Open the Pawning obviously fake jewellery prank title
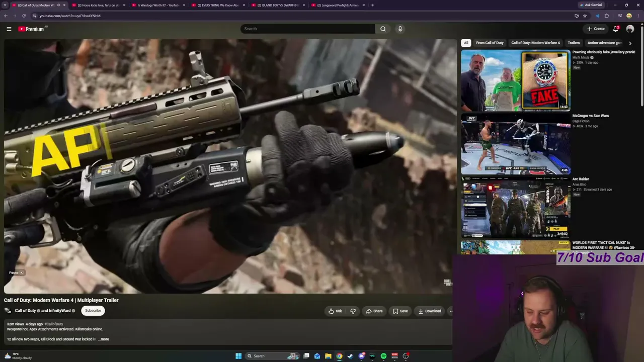Image resolution: width=644 pixels, height=362 pixels. pos(604,52)
